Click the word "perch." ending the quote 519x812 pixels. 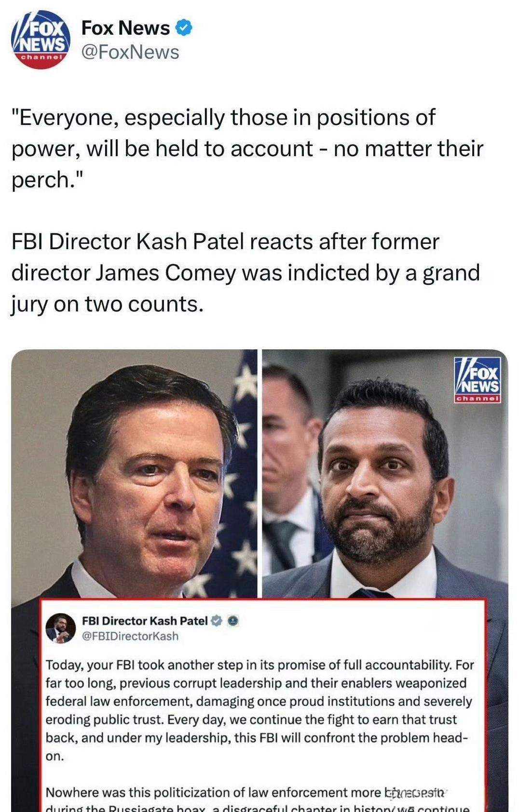(x=47, y=180)
